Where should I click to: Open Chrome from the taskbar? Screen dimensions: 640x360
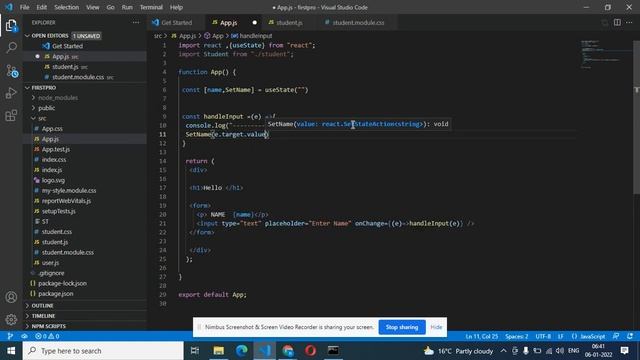point(288,351)
